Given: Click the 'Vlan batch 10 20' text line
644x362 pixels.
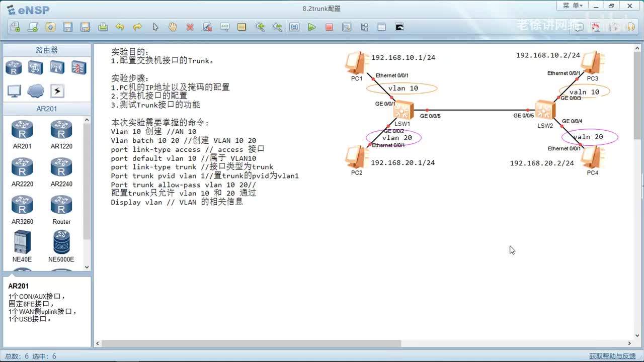Looking at the screenshot, I should [x=184, y=140].
